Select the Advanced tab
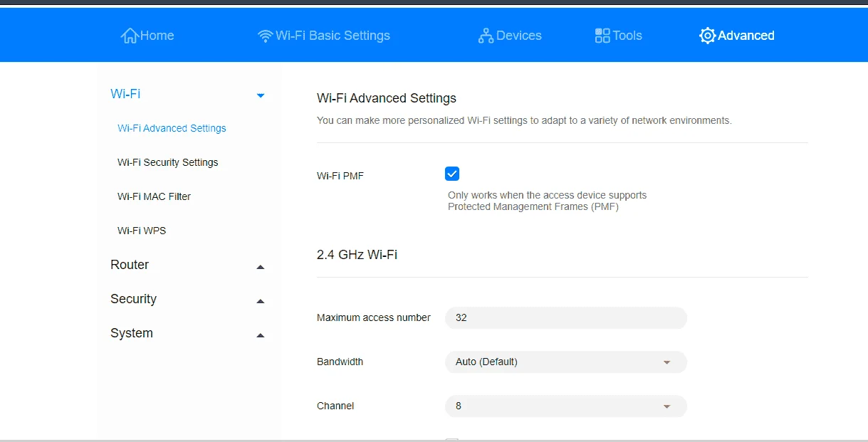This screenshot has width=868, height=442. coord(737,36)
